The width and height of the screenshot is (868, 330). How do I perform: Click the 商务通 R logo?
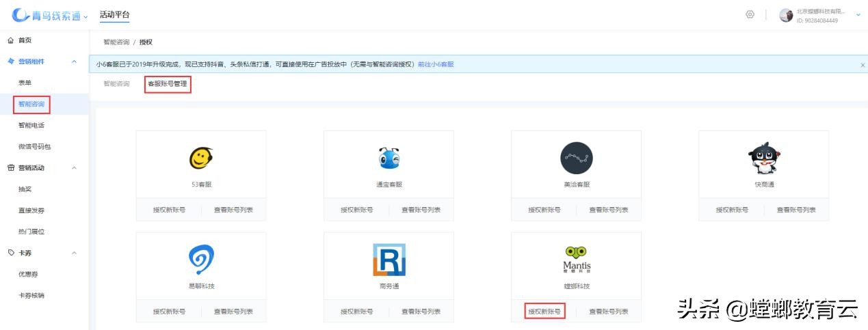pos(389,260)
